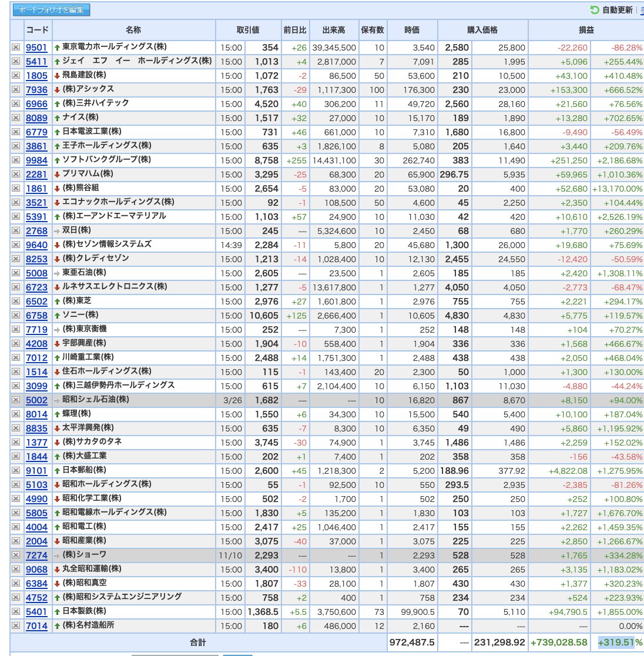Open stock code 9101 link
The width and height of the screenshot is (644, 656).
[36, 471]
